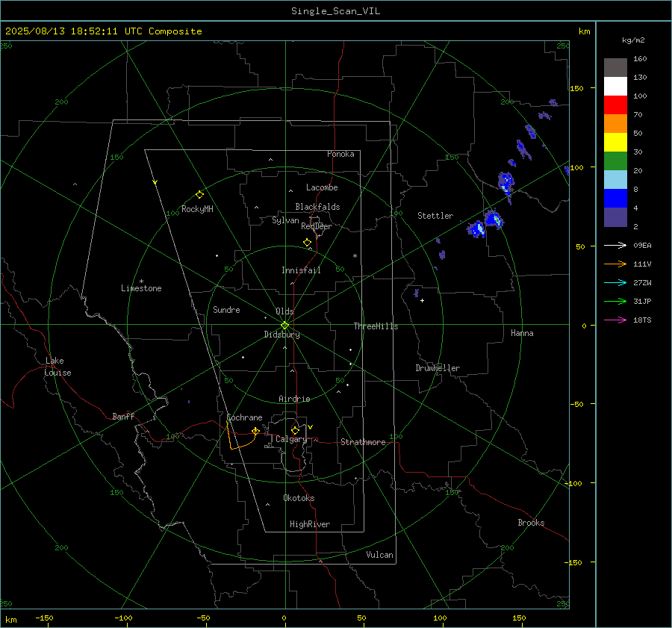Click the HighRiver city label
Image resolution: width=672 pixels, height=628 pixels.
coord(310,524)
